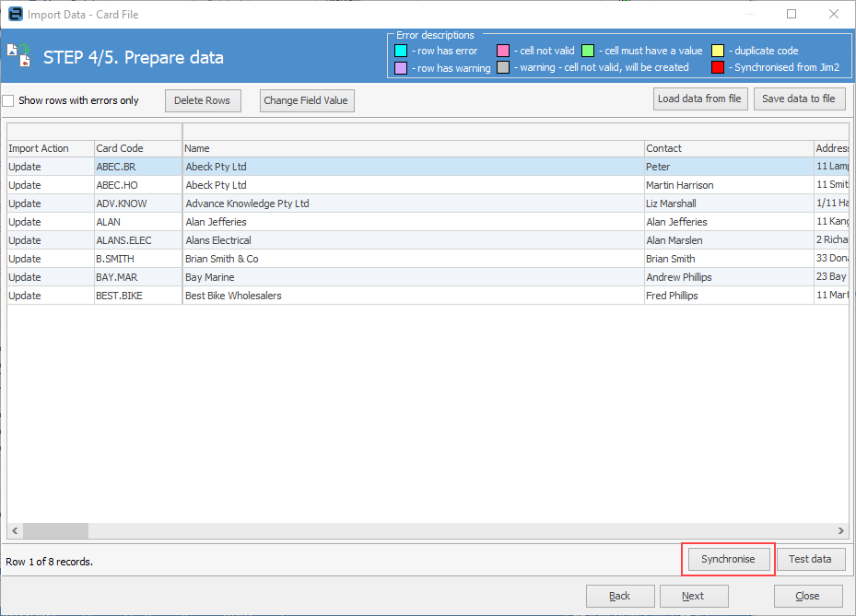Select the Alans Electrical row name cell
The height and width of the screenshot is (616, 856).
pos(413,240)
